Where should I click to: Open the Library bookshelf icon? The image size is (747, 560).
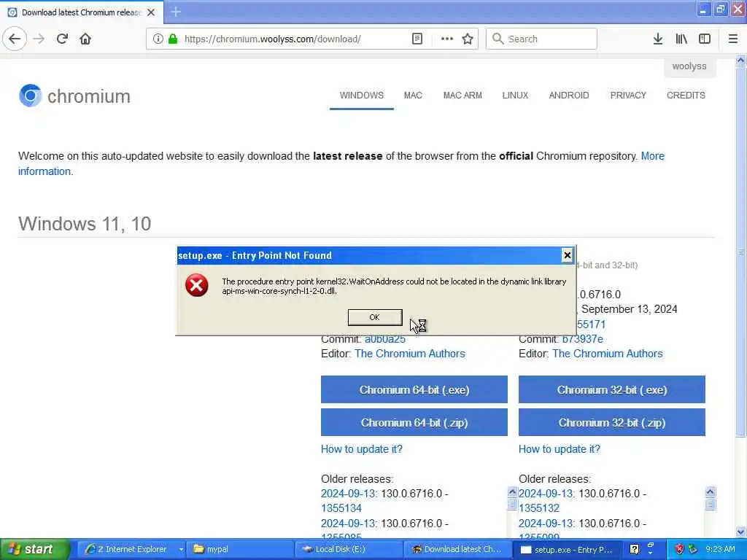click(681, 39)
